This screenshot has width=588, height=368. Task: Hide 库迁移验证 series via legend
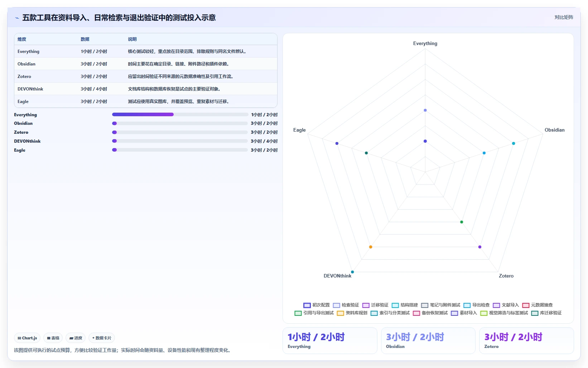(x=546, y=313)
